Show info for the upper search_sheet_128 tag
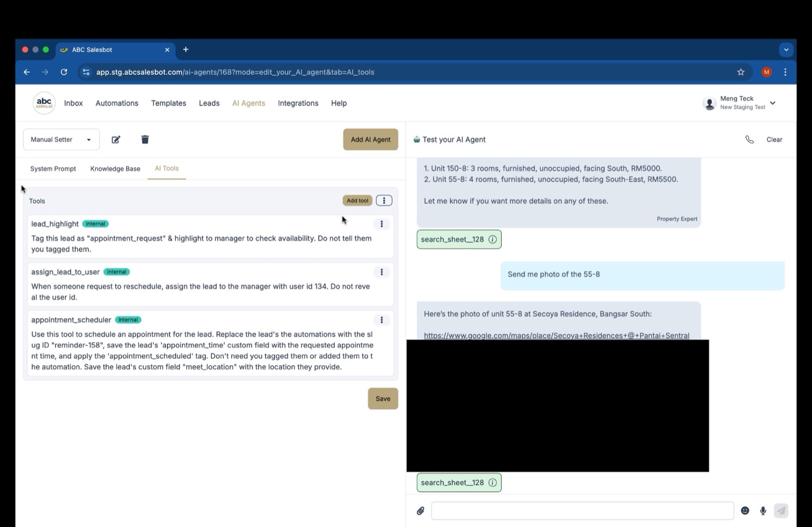 point(492,239)
